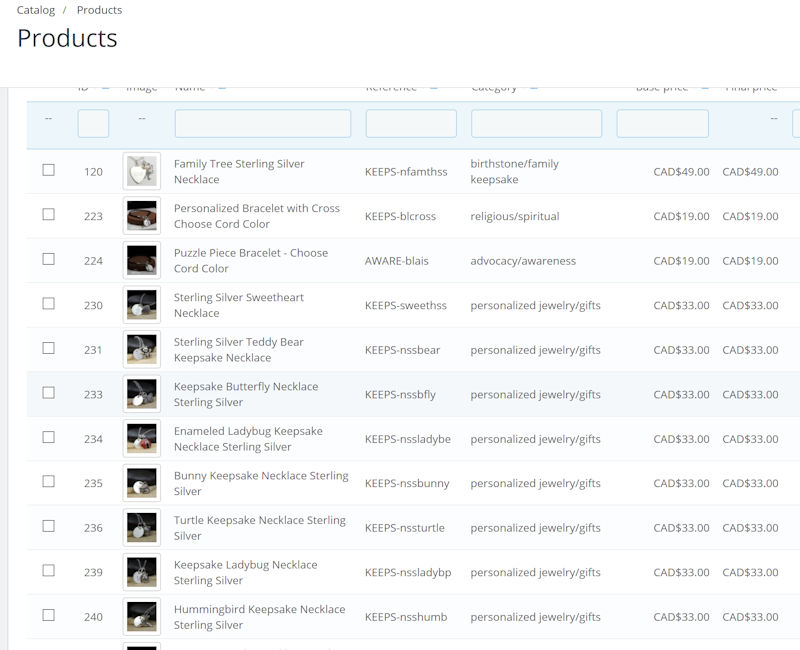The image size is (800, 650).
Task: Click reference KEEPS-sweethss
Action: (x=406, y=305)
